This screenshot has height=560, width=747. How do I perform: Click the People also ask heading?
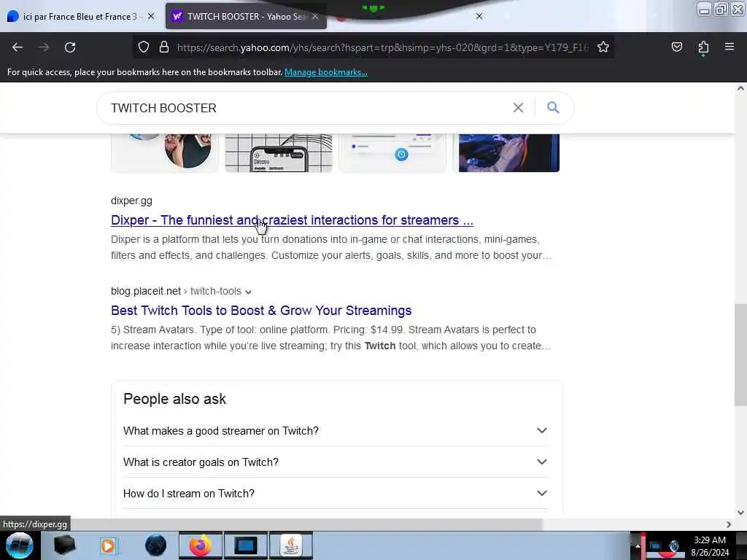[x=174, y=399]
